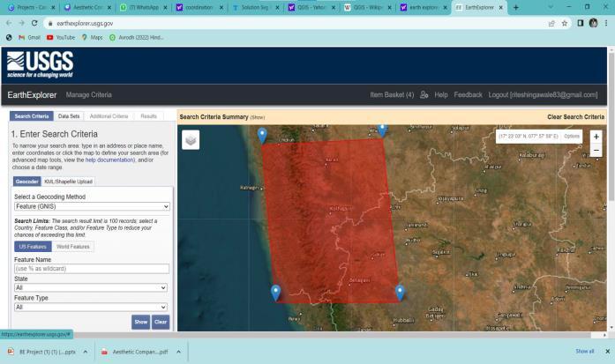Open Chrome profile avatar
Screen dimensions: 615x364
click(594, 23)
